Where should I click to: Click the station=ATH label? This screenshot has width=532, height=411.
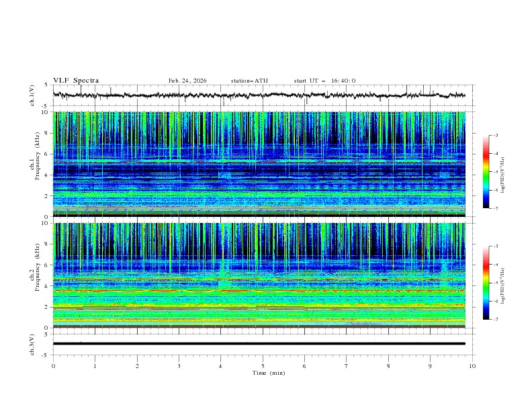249,81
